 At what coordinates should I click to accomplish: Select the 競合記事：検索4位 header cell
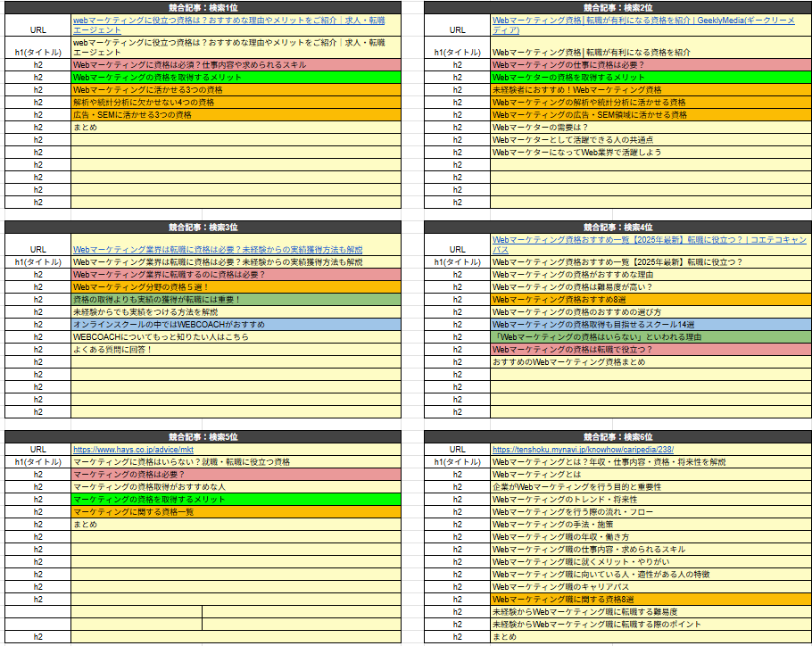pyautogui.click(x=617, y=228)
